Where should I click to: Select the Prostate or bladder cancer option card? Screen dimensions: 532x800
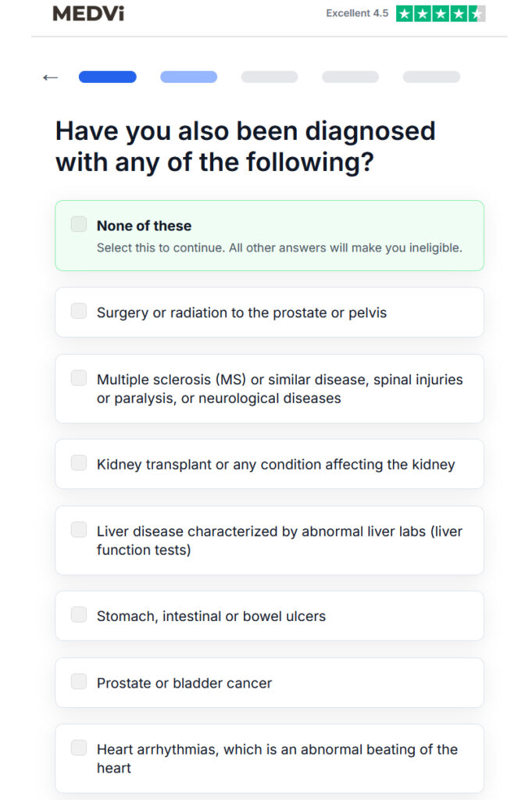click(270, 683)
